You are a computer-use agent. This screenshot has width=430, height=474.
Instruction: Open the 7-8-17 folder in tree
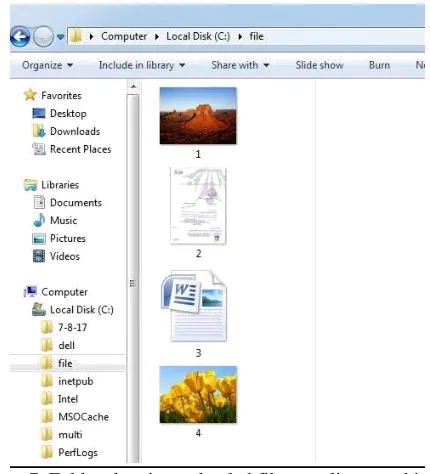[x=73, y=328]
